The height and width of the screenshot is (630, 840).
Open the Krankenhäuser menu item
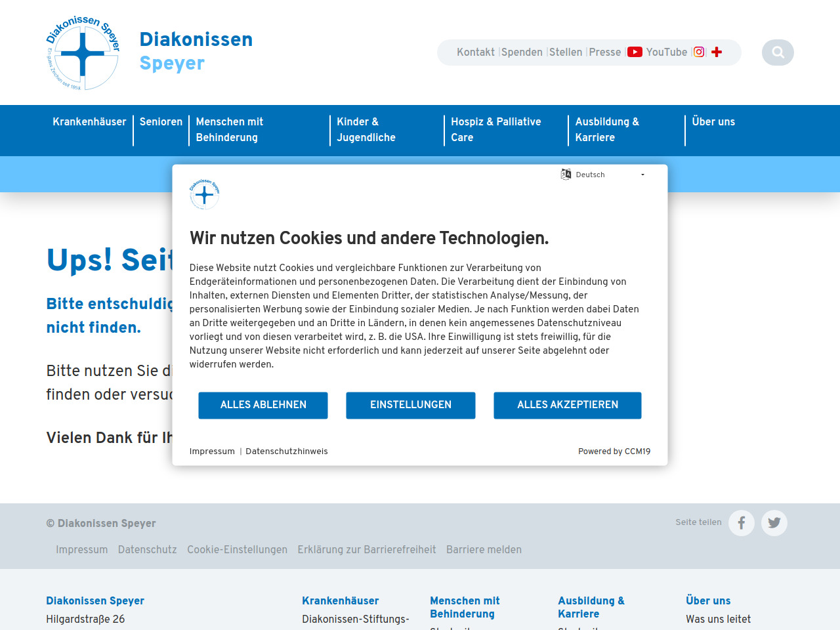tap(89, 122)
